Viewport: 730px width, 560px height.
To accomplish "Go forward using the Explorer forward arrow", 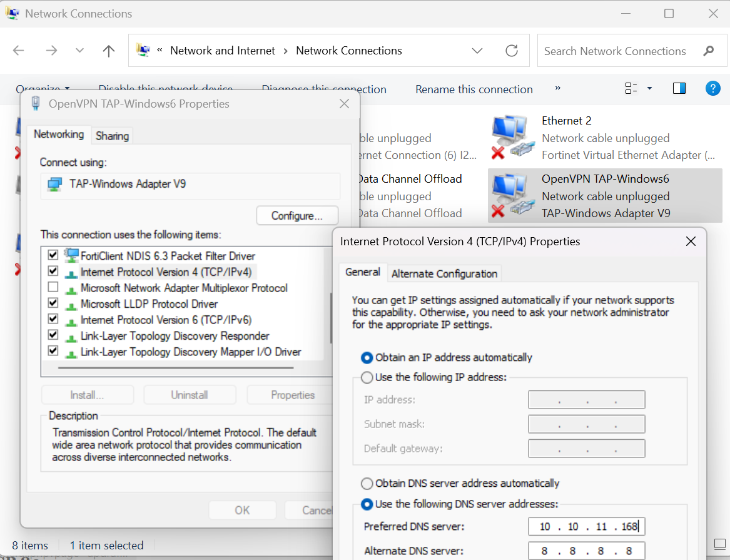I will coord(52,51).
